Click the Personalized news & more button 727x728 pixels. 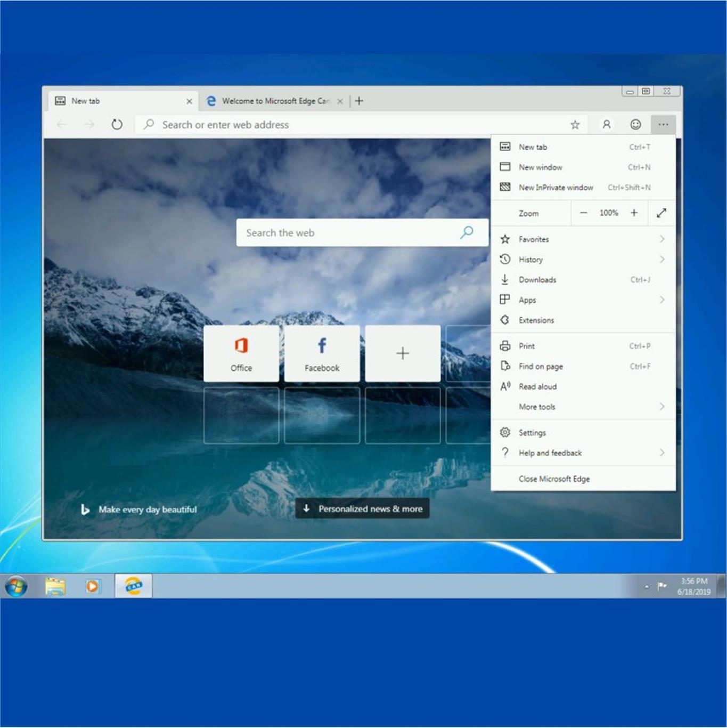point(362,509)
